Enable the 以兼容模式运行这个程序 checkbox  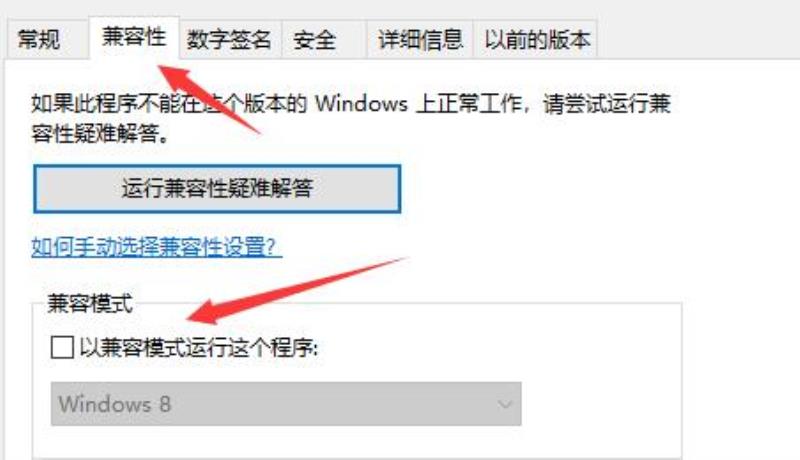(62, 348)
